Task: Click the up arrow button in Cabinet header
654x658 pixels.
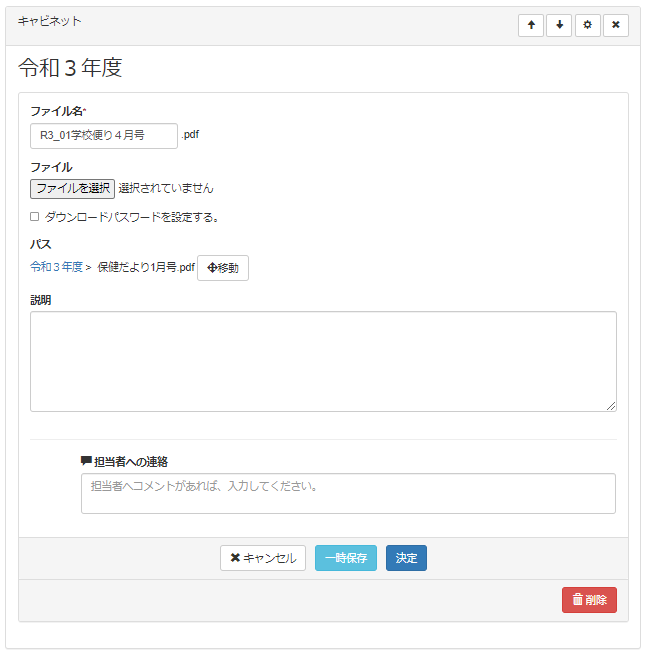Action: (x=531, y=25)
